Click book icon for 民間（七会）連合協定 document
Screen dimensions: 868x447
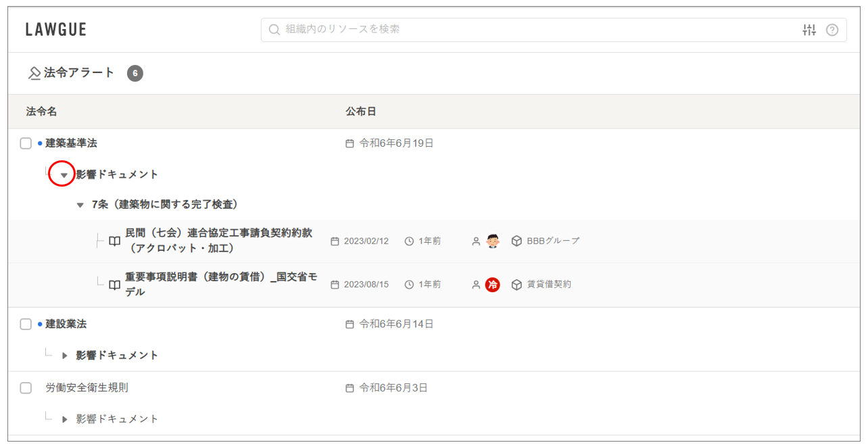click(x=114, y=241)
